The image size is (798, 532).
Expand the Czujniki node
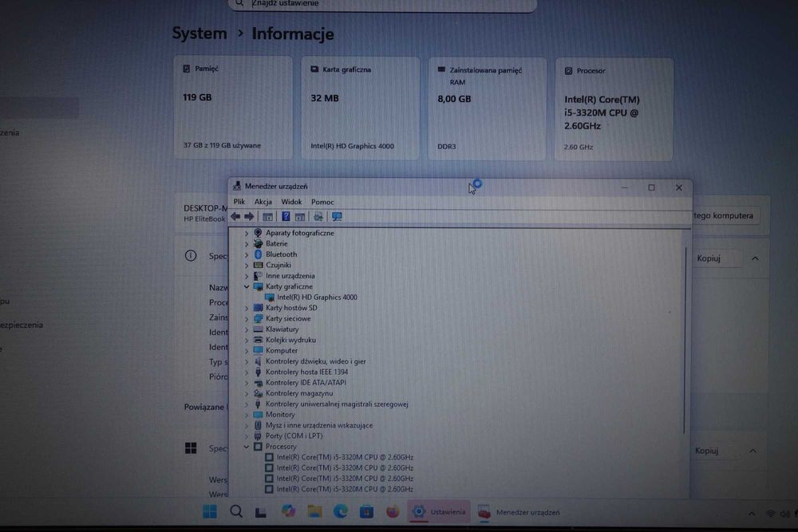[247, 265]
